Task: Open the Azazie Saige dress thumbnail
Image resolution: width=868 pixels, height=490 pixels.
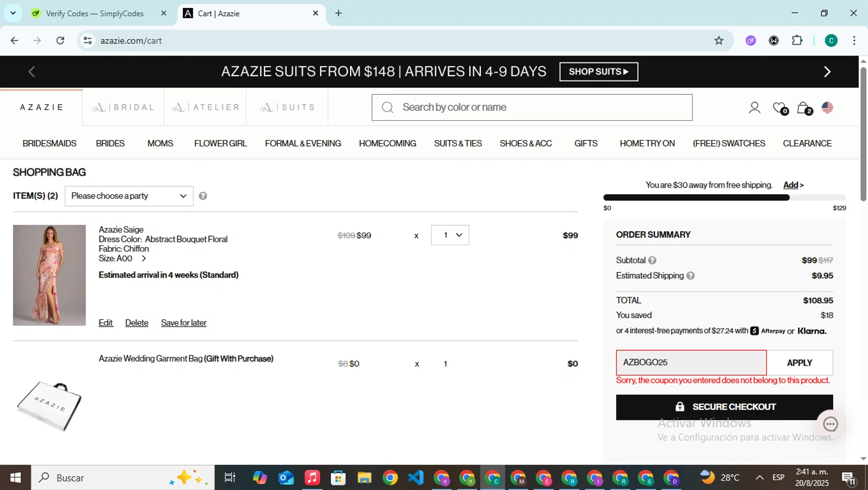Action: (x=49, y=275)
